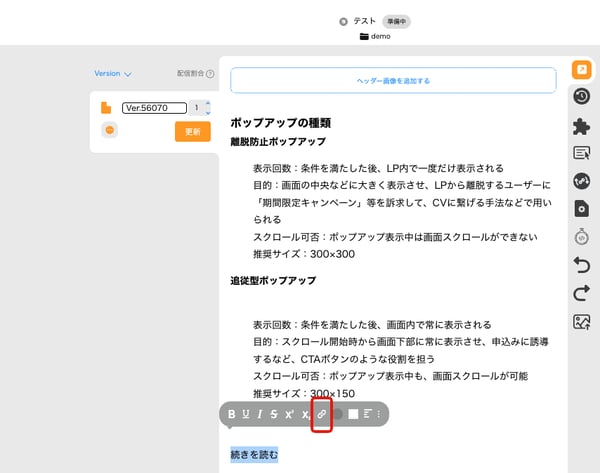Viewport: 600px width, 473px height.
Task: Insert a link with the chain icon
Action: pyautogui.click(x=322, y=414)
